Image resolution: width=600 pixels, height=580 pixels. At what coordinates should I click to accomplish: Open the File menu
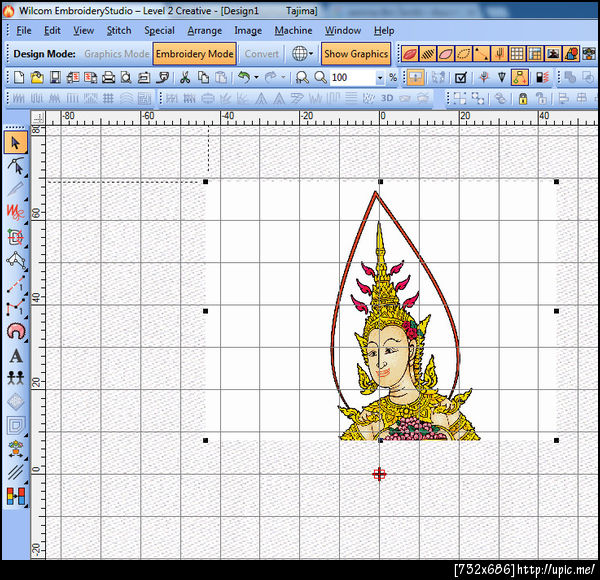[x=24, y=30]
